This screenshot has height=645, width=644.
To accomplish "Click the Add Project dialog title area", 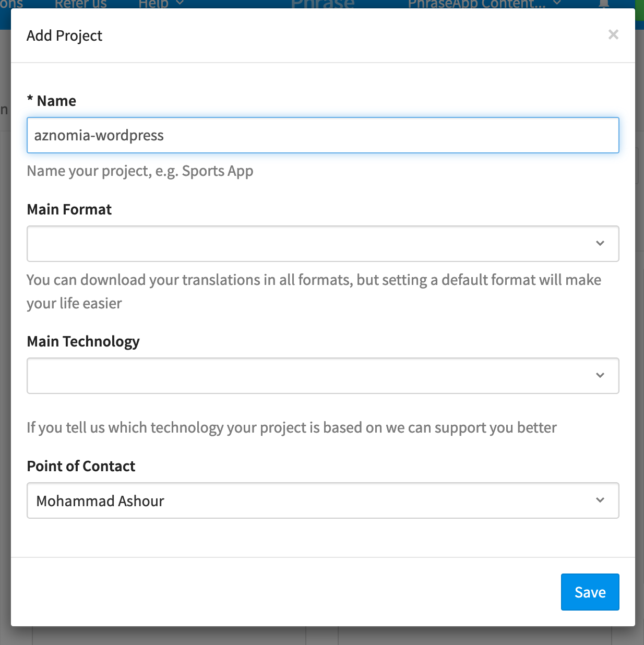I will click(64, 35).
